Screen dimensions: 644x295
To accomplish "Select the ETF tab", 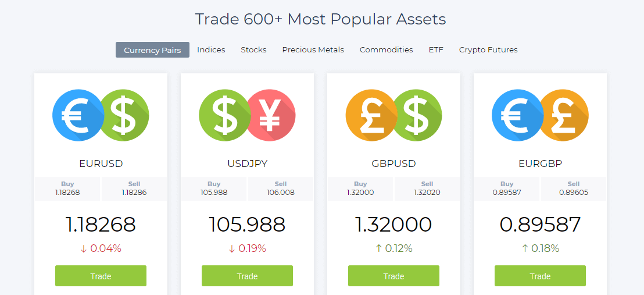I will click(x=436, y=50).
